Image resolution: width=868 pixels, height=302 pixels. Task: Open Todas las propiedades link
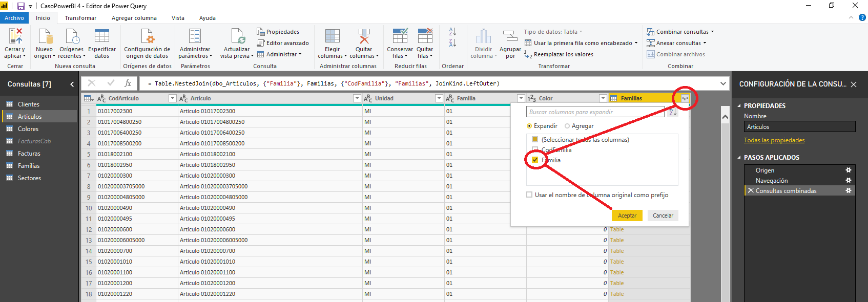[x=774, y=140]
